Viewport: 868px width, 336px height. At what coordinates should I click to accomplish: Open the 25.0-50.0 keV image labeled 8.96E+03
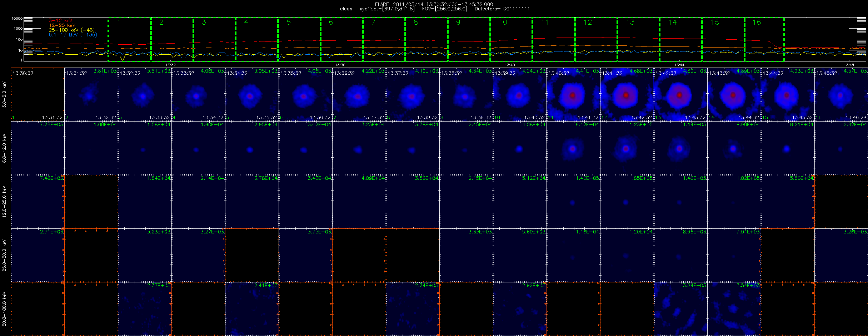[680, 255]
